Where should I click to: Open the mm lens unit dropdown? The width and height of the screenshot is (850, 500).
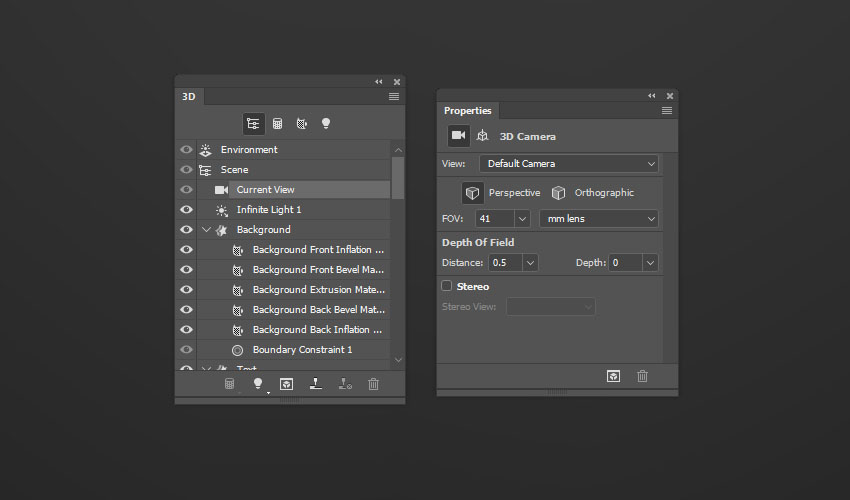coord(598,219)
